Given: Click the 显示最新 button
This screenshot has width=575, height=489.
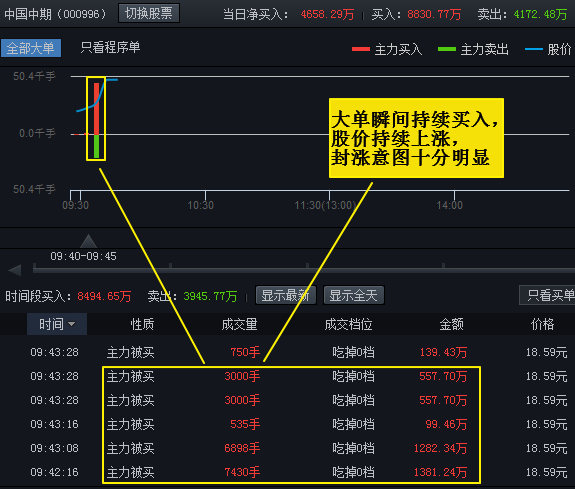Looking at the screenshot, I should 286,295.
